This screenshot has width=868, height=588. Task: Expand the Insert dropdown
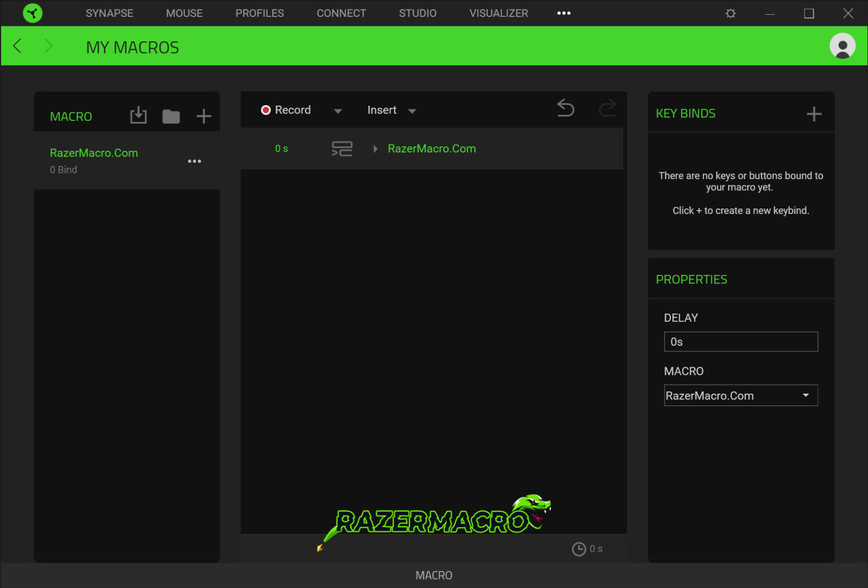[412, 111]
